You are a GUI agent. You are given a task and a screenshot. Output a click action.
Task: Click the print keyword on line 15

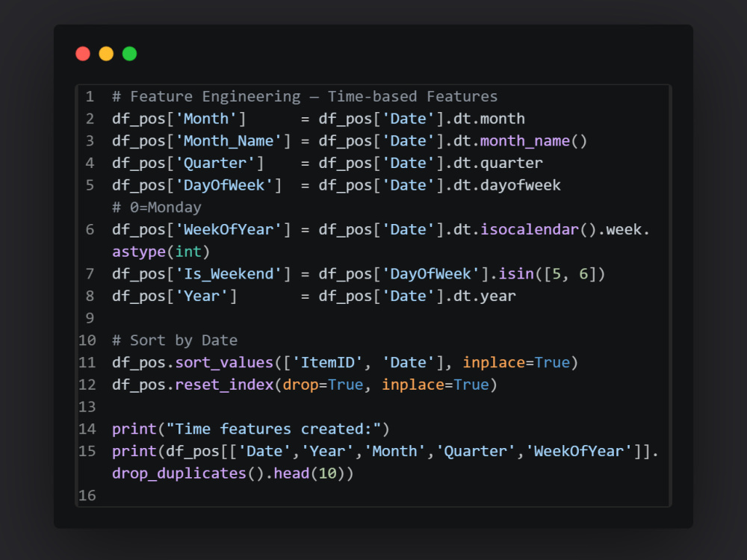tap(134, 451)
